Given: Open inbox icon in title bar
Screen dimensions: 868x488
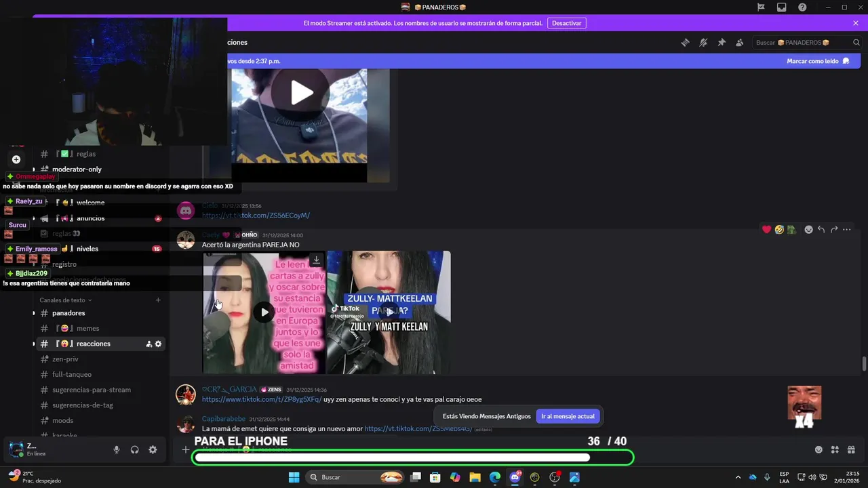Looking at the screenshot, I should 782,7.
